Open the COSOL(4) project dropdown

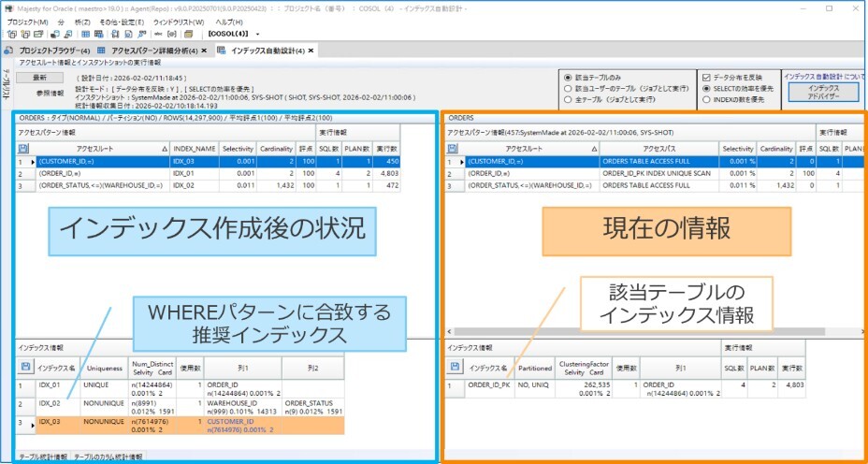click(x=257, y=34)
